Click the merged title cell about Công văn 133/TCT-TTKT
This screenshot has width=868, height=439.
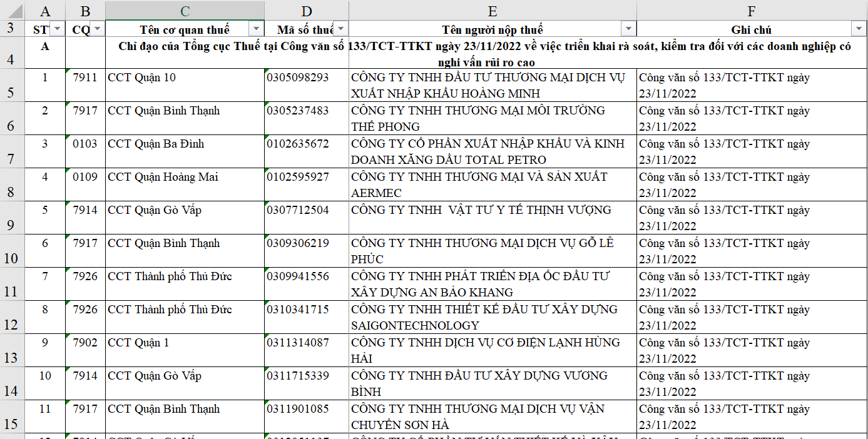point(486,53)
